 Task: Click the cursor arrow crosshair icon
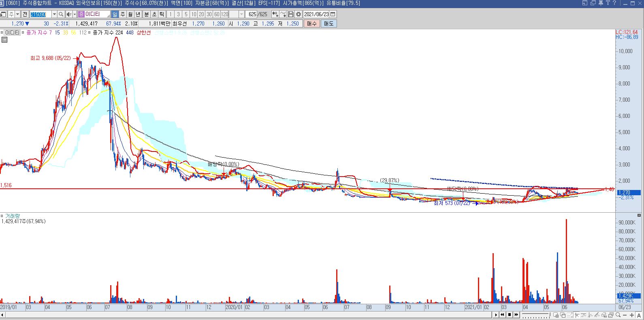coord(577,315)
